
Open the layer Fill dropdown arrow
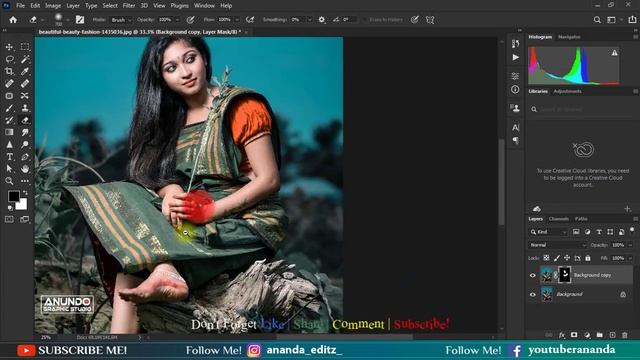(x=631, y=258)
